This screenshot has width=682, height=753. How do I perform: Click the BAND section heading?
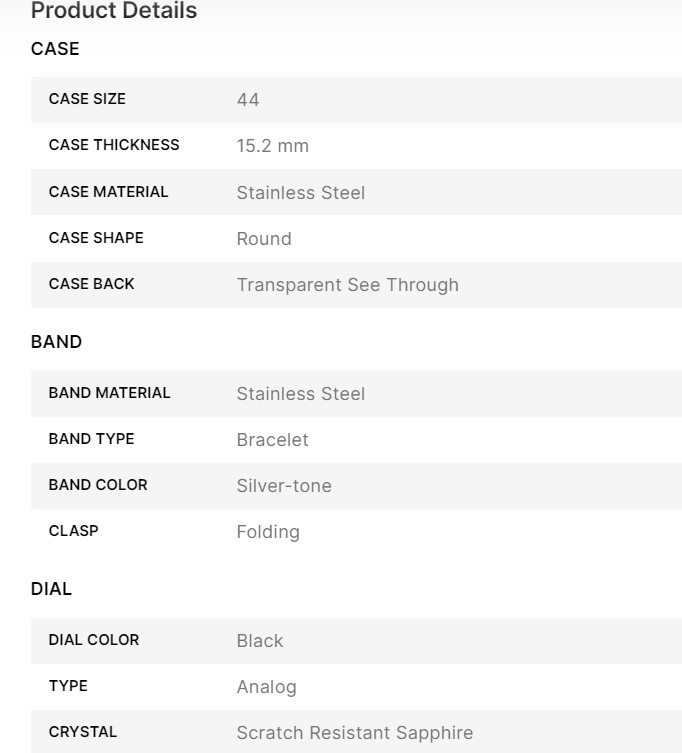[x=56, y=342]
